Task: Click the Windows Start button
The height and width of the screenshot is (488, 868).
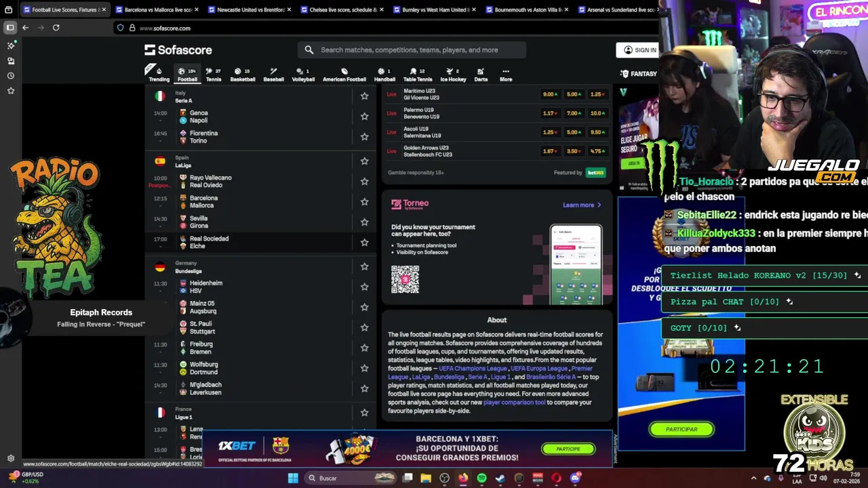Action: tap(293, 478)
